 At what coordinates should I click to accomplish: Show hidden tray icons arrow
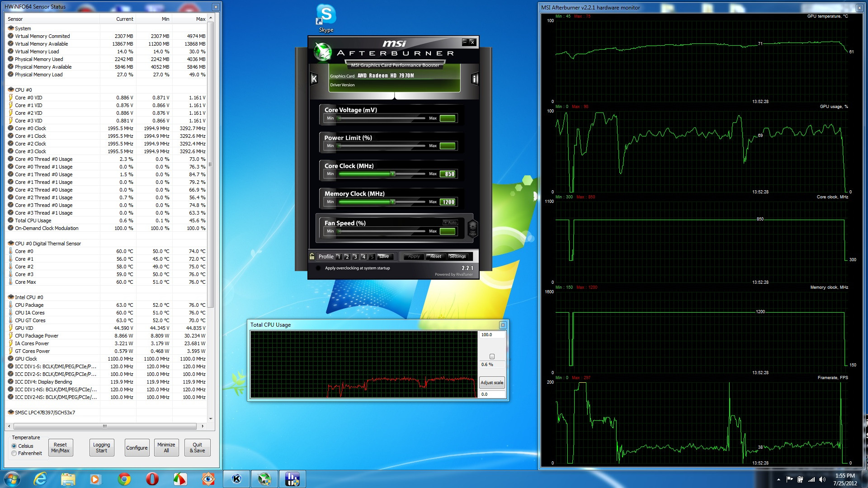778,479
